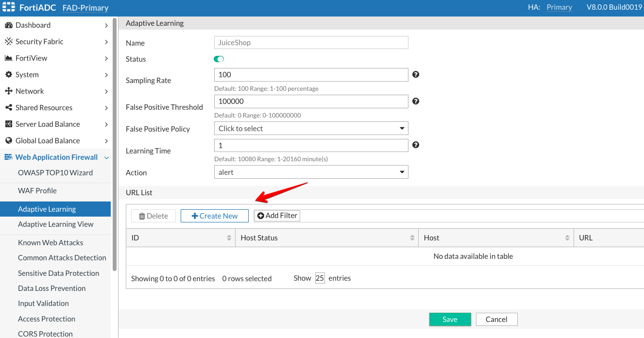Screen dimensions: 644x338
Task: Click help icon beside False Positive Threshold
Action: (416, 101)
